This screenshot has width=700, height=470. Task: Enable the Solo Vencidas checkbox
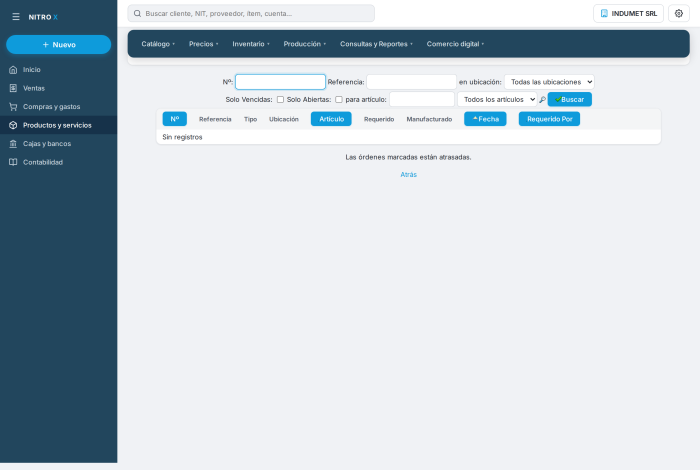(280, 100)
